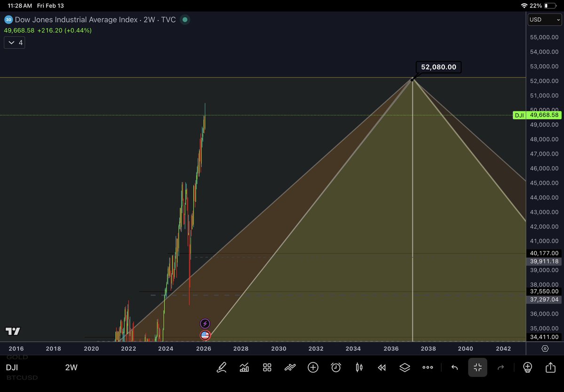564x392 pixels.
Task: Tap the 11:28 AM status bar clock
Action: point(20,6)
